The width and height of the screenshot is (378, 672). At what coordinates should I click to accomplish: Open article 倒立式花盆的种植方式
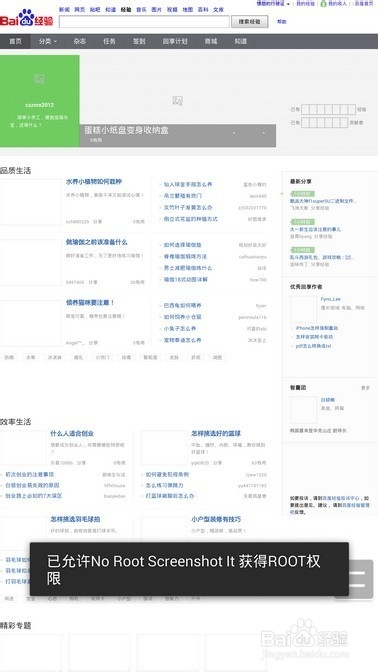click(190, 219)
